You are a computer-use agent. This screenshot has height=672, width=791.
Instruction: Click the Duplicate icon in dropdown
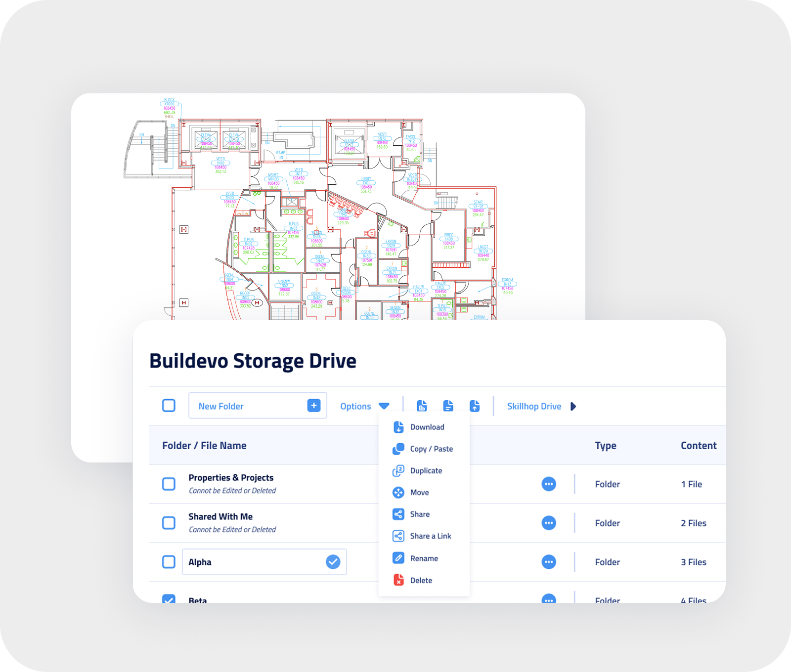point(398,470)
